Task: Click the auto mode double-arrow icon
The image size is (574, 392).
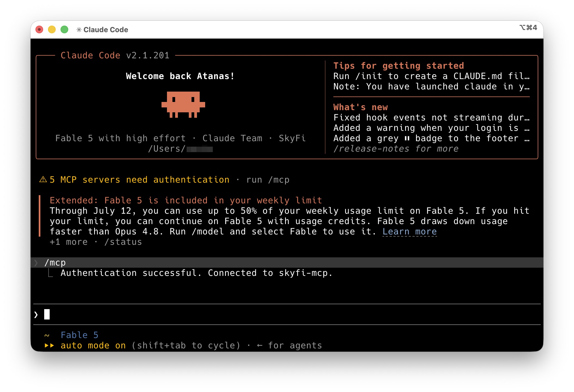Action: pos(49,345)
